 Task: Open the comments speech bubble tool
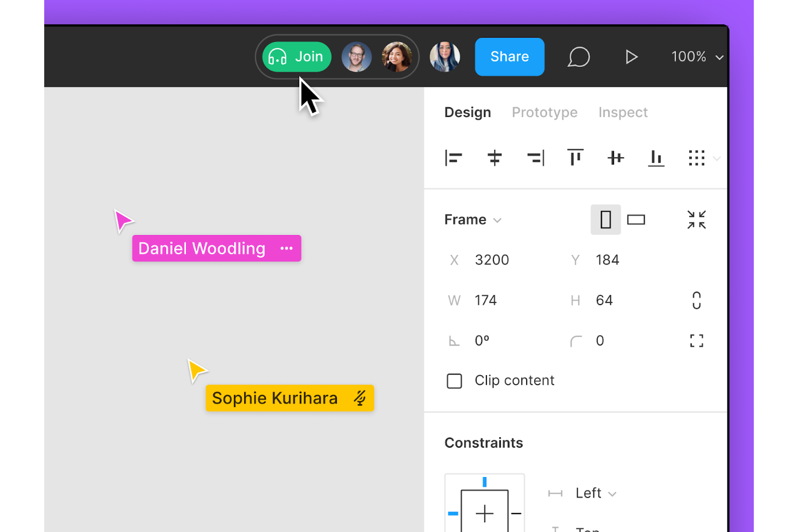[579, 57]
